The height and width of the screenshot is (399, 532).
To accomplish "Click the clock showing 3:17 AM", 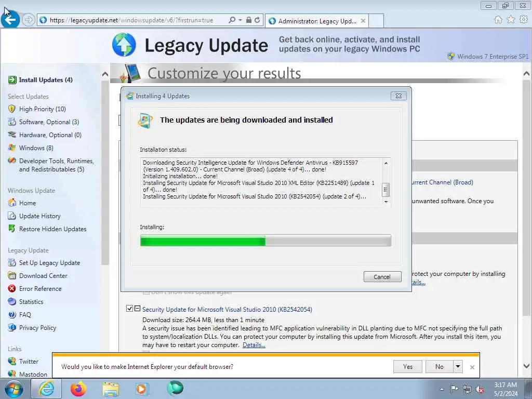I will coord(506,385).
